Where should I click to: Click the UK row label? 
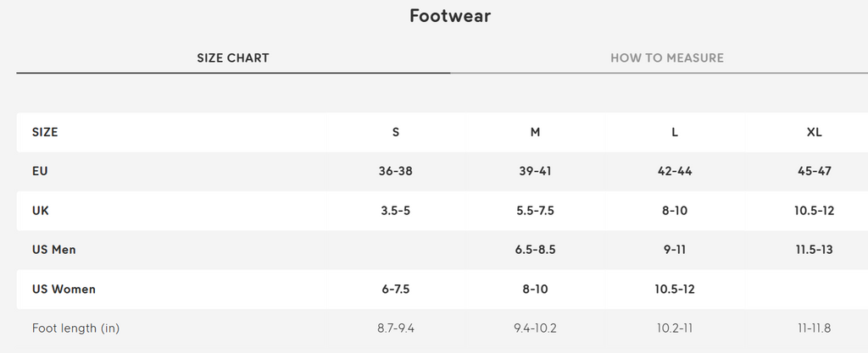(40, 211)
